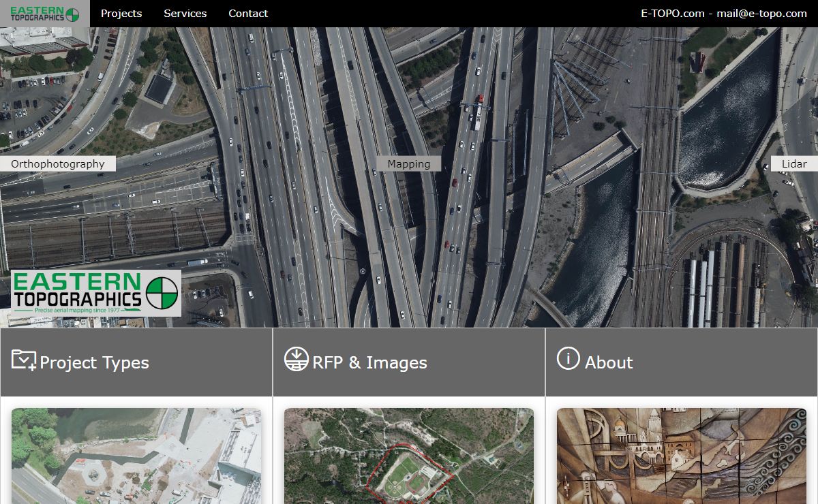
Task: Open the About heading
Action: pos(609,363)
